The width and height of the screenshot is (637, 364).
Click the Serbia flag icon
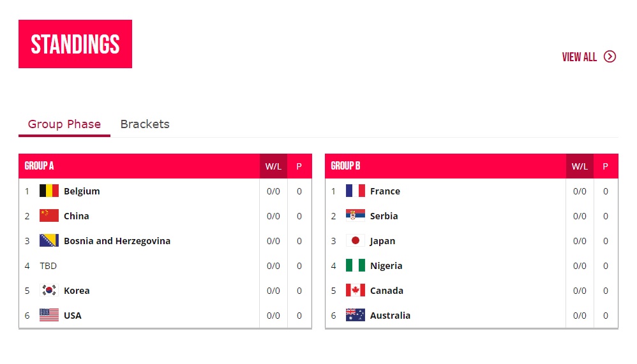click(x=356, y=216)
